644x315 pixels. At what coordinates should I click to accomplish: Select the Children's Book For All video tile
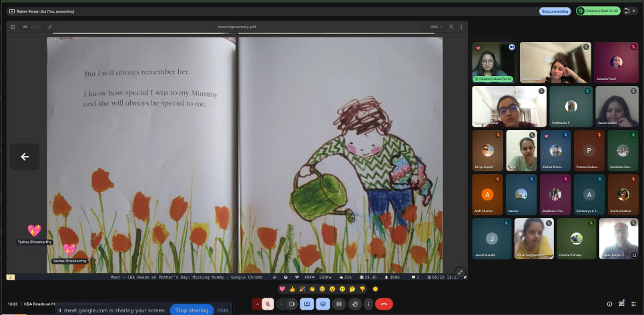coord(495,63)
